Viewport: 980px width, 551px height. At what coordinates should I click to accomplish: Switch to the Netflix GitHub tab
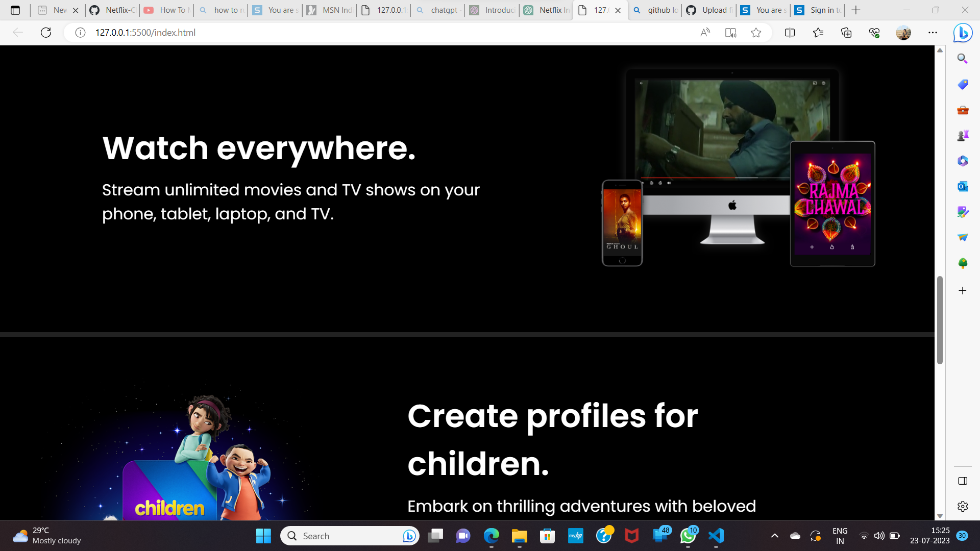point(111,10)
